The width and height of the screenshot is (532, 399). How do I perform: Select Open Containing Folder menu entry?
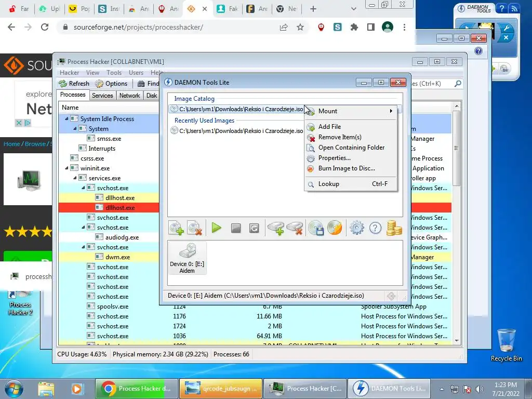click(351, 148)
